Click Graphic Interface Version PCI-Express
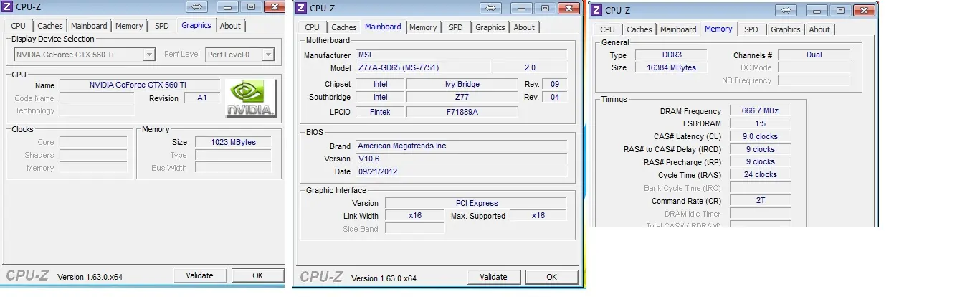980x297 pixels. coord(476,203)
